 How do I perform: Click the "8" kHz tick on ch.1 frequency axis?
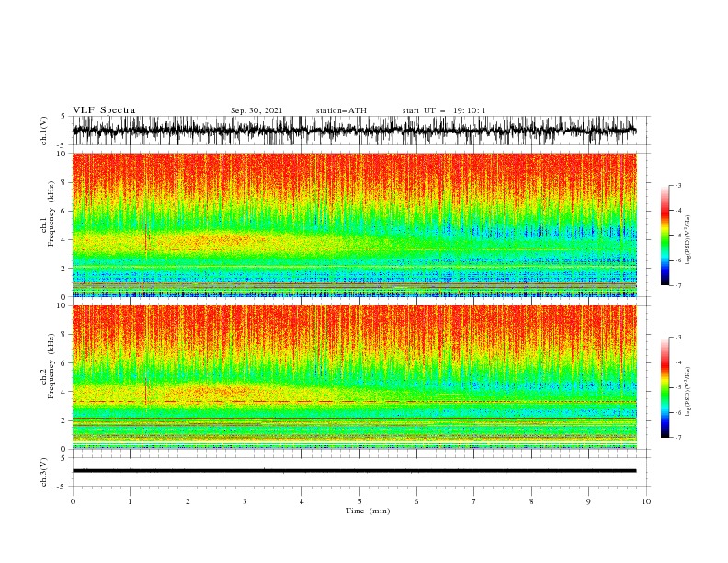pos(64,182)
